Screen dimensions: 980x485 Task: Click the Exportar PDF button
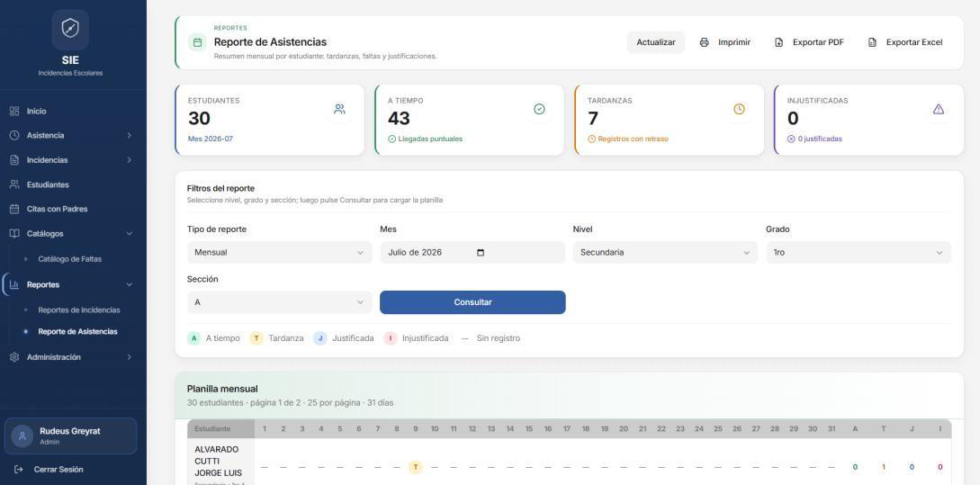pyautogui.click(x=809, y=42)
